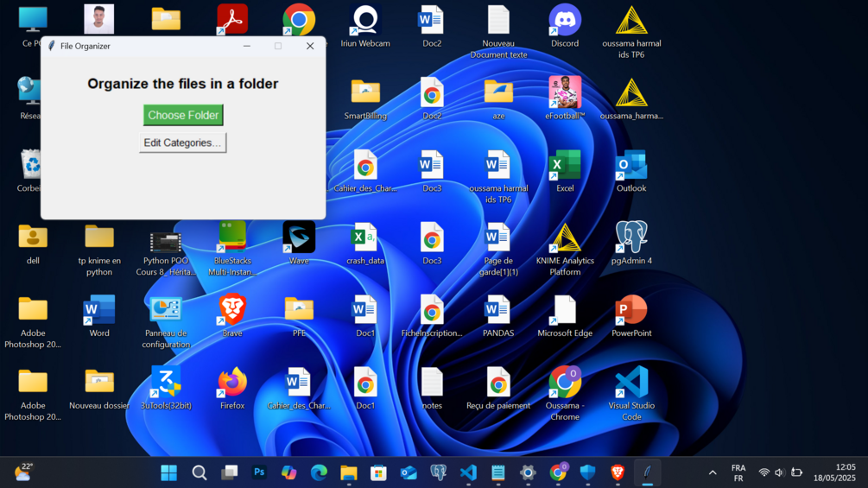
Task: Select the eFootball desktop shortcut
Action: (x=565, y=99)
